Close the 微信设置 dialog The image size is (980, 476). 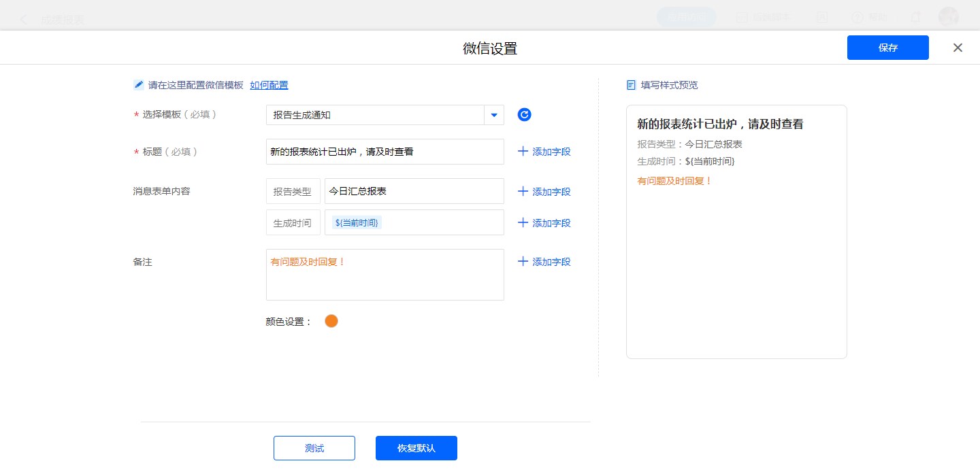(958, 48)
